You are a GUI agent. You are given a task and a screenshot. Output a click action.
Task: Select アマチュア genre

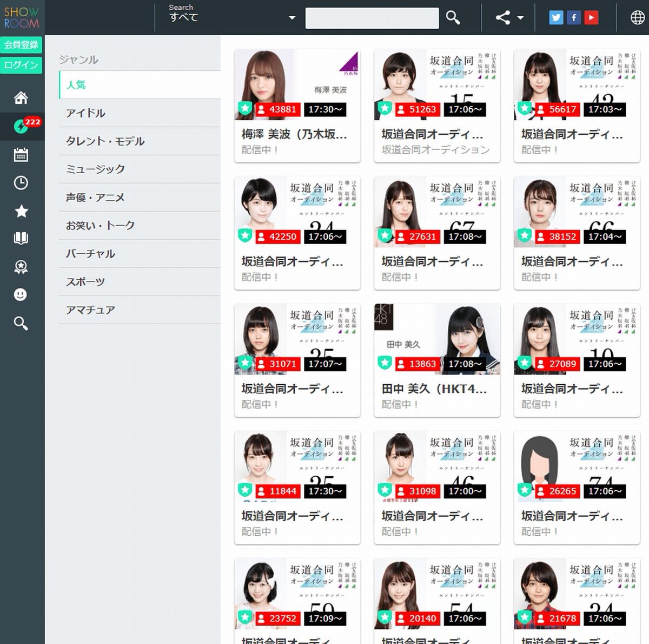140,310
